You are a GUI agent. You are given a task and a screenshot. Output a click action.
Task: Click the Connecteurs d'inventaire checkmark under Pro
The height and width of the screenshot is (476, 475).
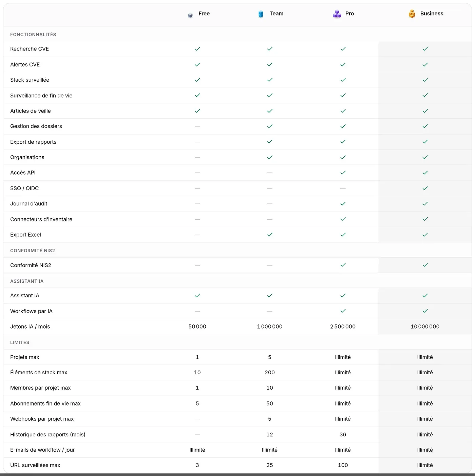[x=343, y=219]
